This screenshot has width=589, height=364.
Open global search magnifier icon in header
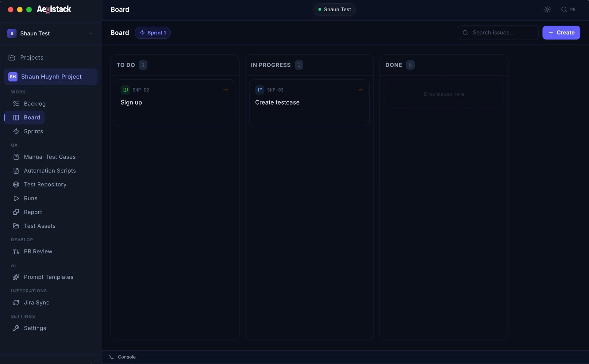tap(564, 10)
